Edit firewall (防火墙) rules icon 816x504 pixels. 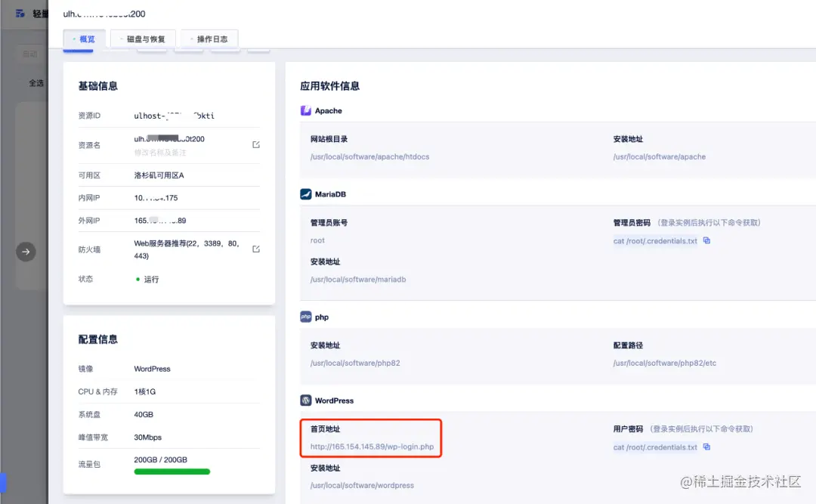[x=256, y=249]
